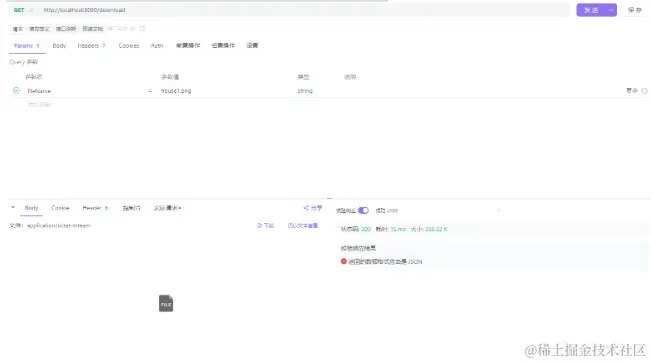Open the 控制台 console tab in response
Image resolution: width=651 pixels, height=363 pixels.
point(132,208)
